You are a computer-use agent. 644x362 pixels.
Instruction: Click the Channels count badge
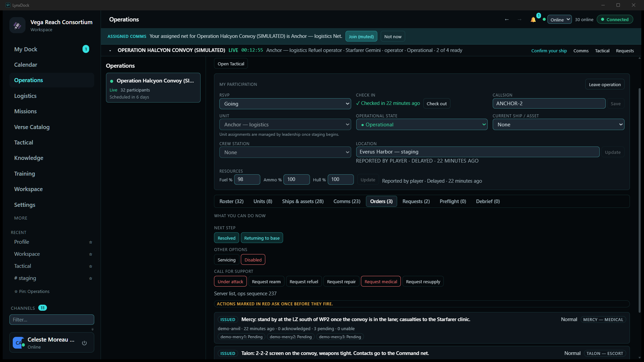[43, 308]
